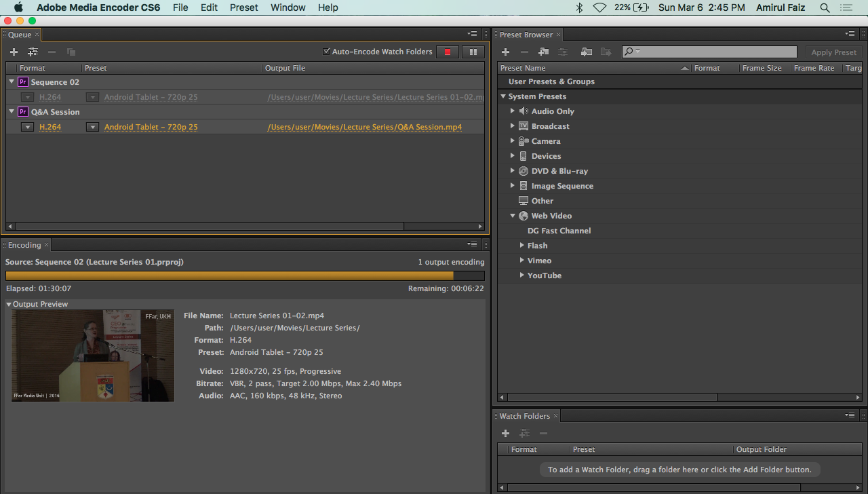Click the Premiere icon beside Sequence 02

tap(22, 82)
